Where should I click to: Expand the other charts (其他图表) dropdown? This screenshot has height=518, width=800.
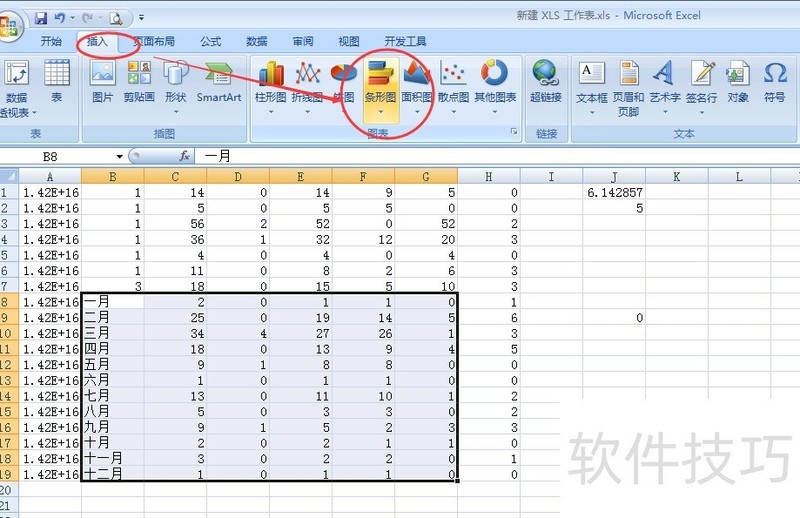(495, 83)
